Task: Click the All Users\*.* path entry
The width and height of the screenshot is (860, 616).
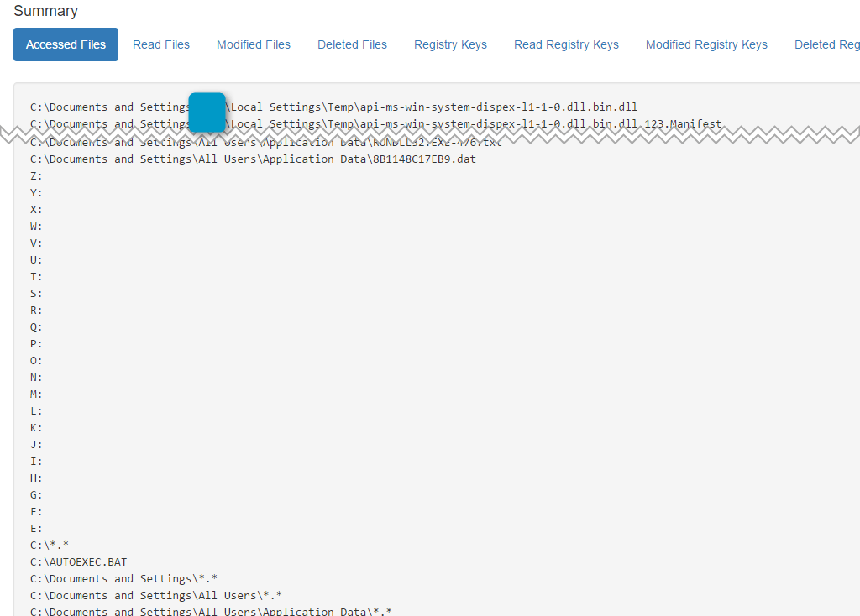Action: tap(155, 595)
